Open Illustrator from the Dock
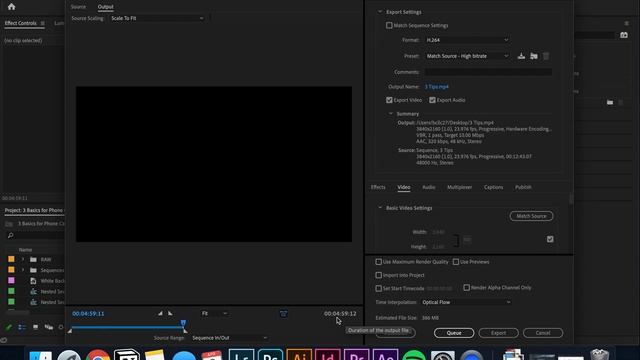This screenshot has width=640, height=360. pyautogui.click(x=299, y=354)
